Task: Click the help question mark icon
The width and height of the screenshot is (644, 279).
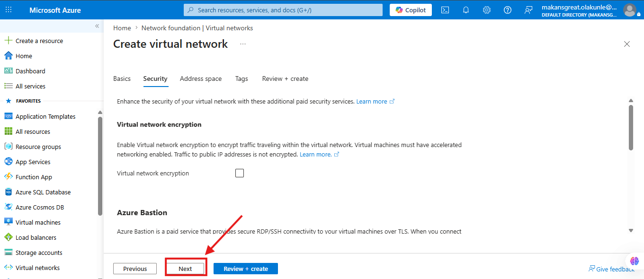Action: tap(508, 10)
